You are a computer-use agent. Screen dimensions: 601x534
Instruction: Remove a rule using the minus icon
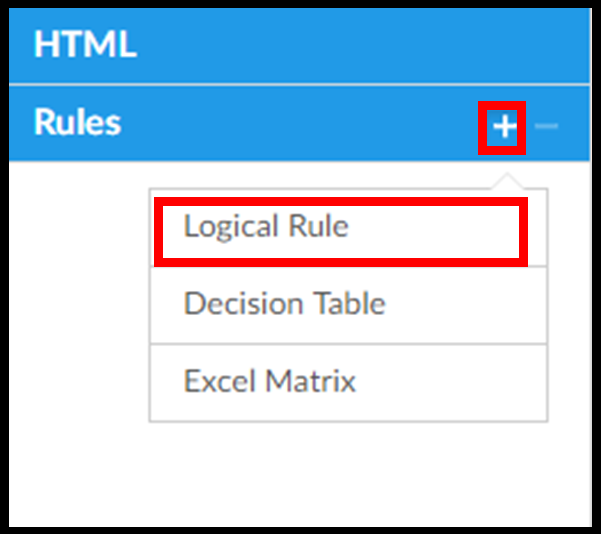click(546, 126)
